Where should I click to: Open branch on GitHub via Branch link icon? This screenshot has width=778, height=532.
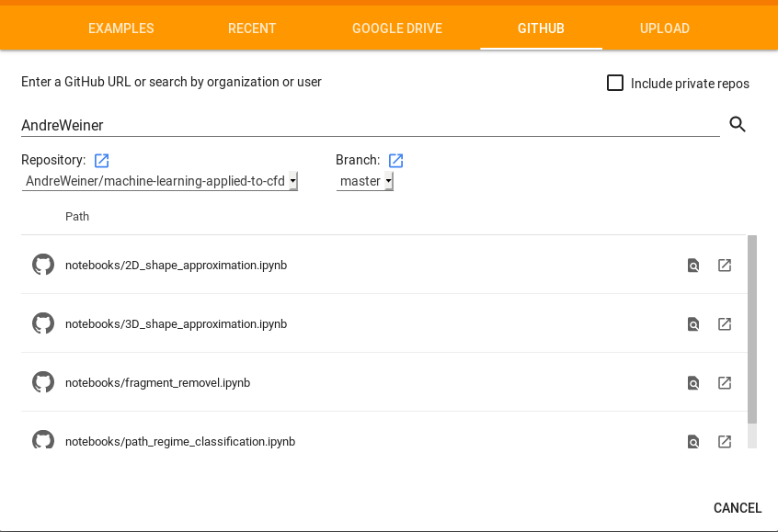point(396,160)
